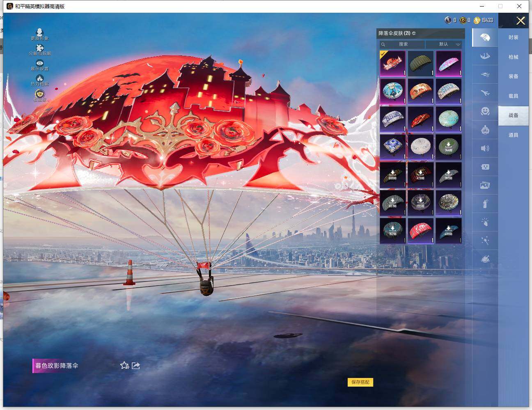Switch to the 枪械 tab
Screen dimensions: 532x410
click(x=514, y=57)
